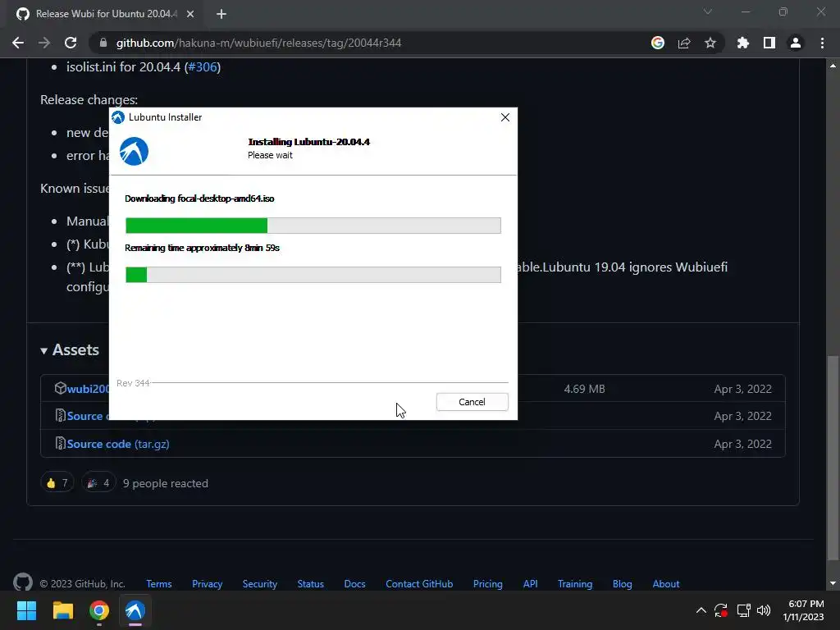Download the wubi20 asset file
Screen dimensions: 840x630
tap(88, 389)
